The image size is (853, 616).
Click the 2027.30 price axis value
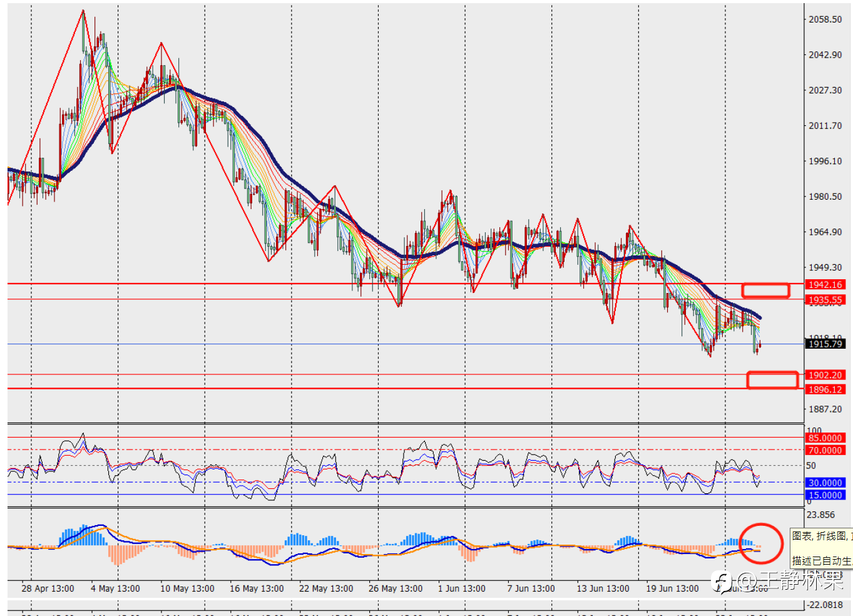825,90
